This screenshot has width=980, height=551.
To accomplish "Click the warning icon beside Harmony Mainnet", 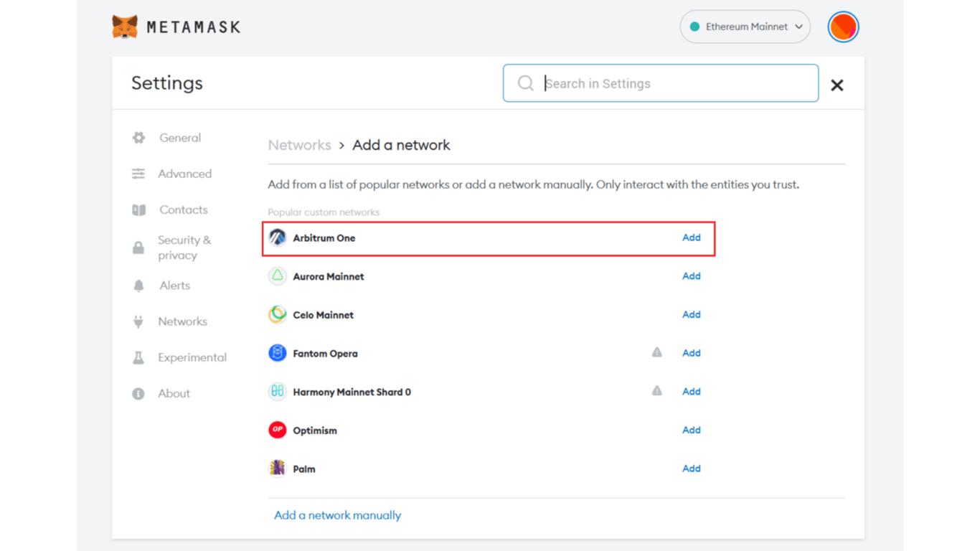I will [x=657, y=391].
